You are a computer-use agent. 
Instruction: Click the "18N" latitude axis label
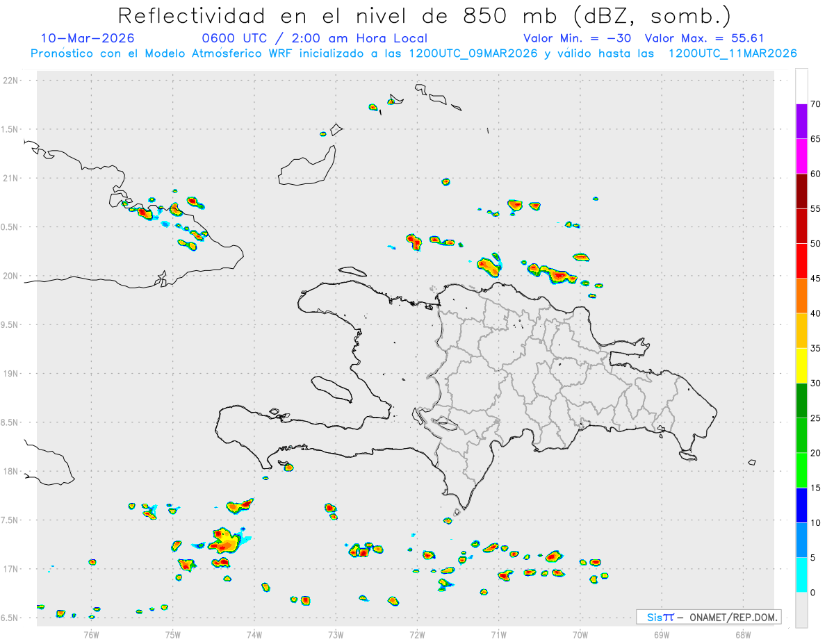tap(12, 472)
